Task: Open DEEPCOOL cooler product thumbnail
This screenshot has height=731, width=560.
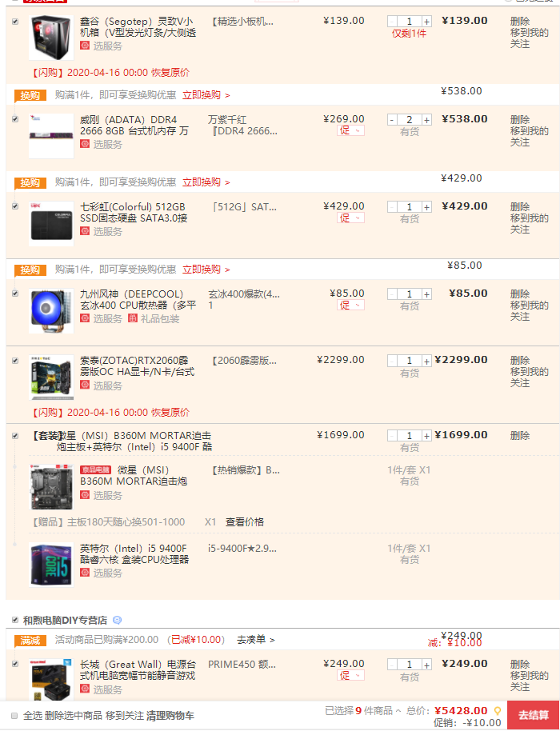Action: click(x=51, y=310)
